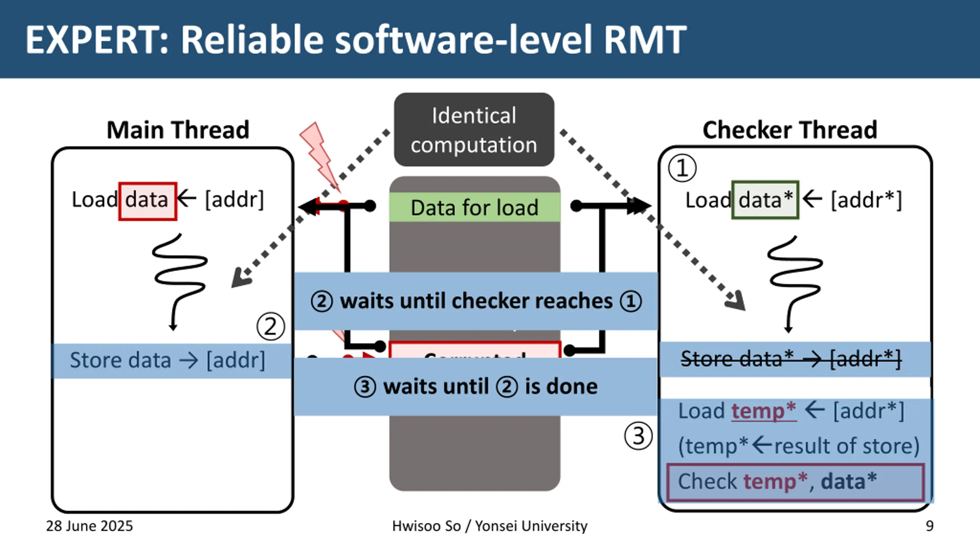This screenshot has height=551, width=980.
Task: Click '(temp*←result of store)' text
Action: click(799, 446)
